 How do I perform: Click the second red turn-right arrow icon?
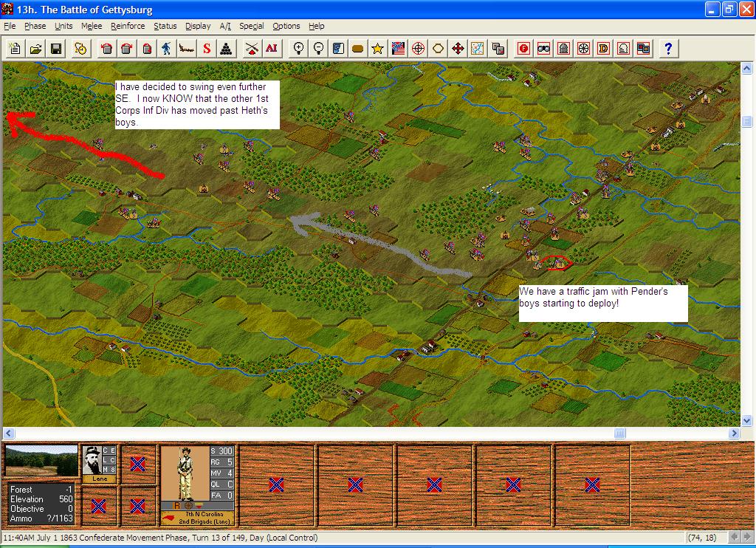[x=127, y=48]
